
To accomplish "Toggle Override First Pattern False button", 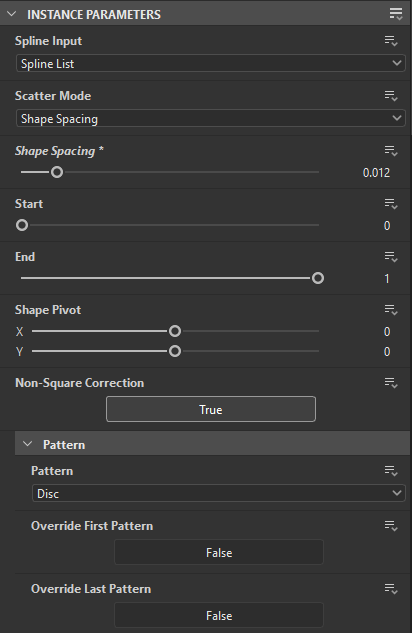I will tap(219, 552).
